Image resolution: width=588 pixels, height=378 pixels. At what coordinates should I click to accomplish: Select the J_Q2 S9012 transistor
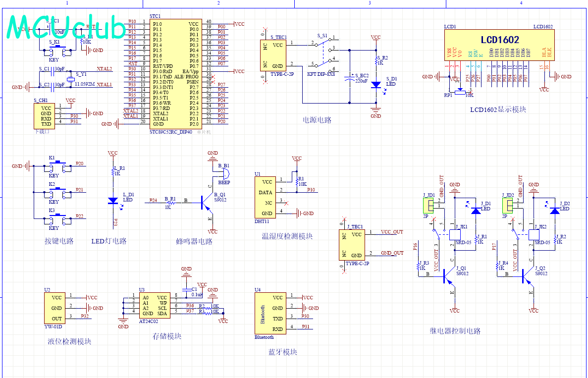527,276
